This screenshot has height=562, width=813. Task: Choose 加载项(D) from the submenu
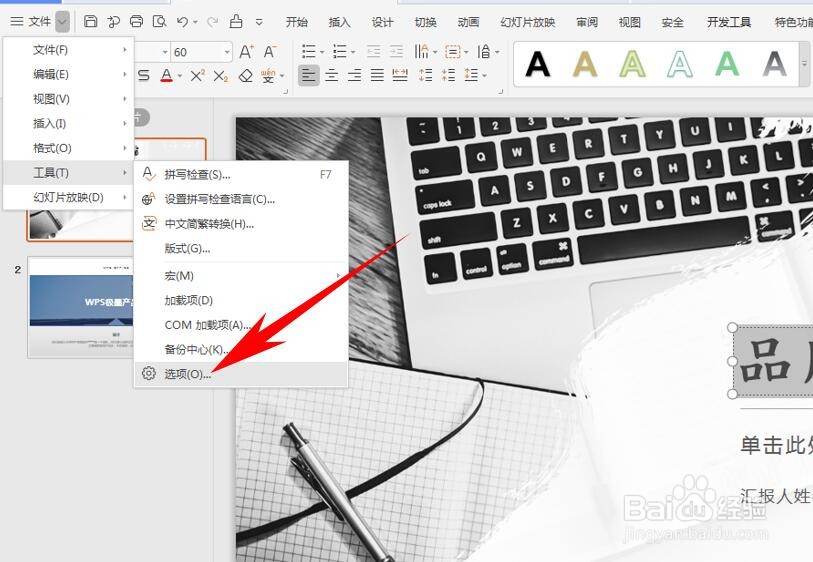pos(241,300)
